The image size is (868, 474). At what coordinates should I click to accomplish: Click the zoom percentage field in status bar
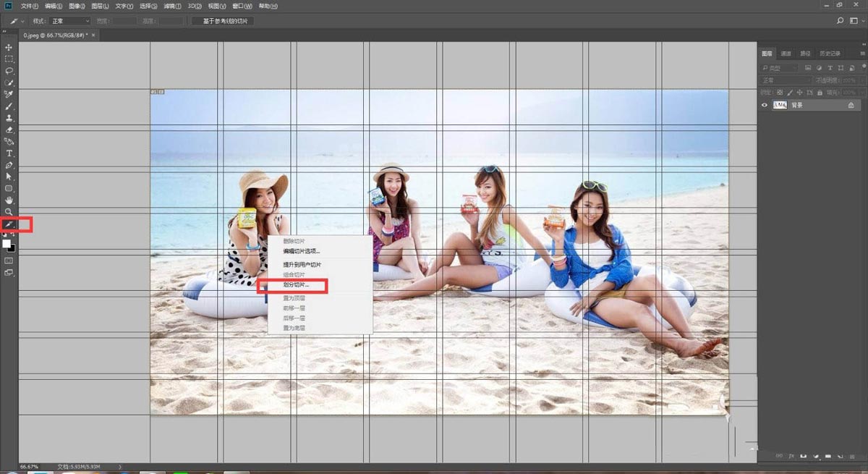(29, 467)
